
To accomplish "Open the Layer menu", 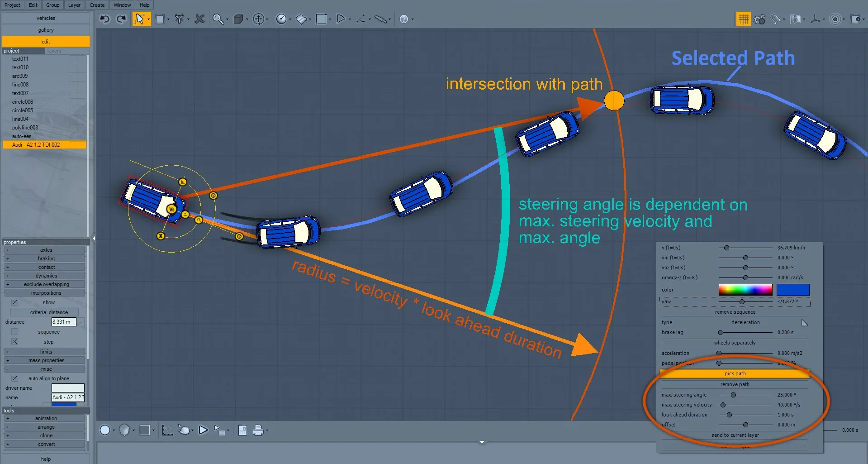I will tap(74, 5).
